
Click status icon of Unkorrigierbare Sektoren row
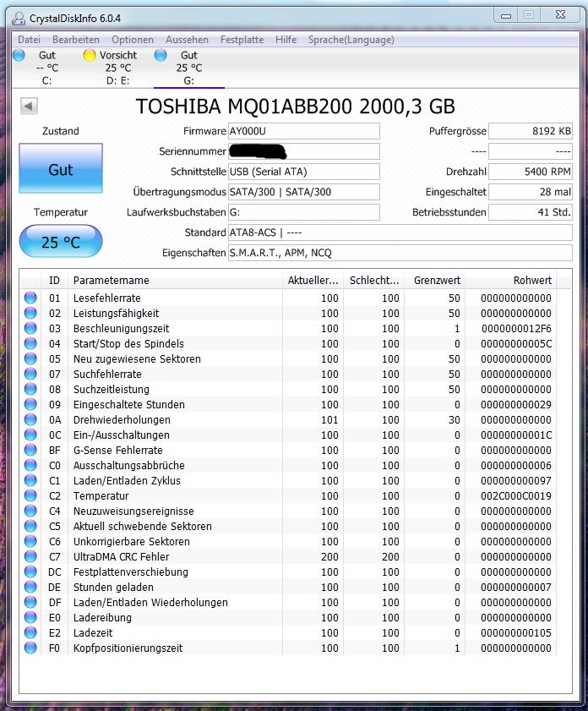tap(30, 541)
